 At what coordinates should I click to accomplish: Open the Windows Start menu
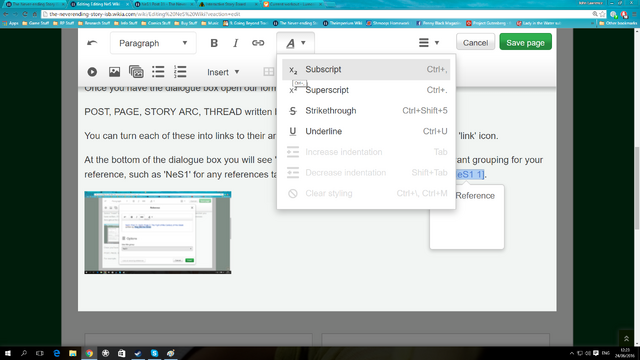[x=7, y=353]
